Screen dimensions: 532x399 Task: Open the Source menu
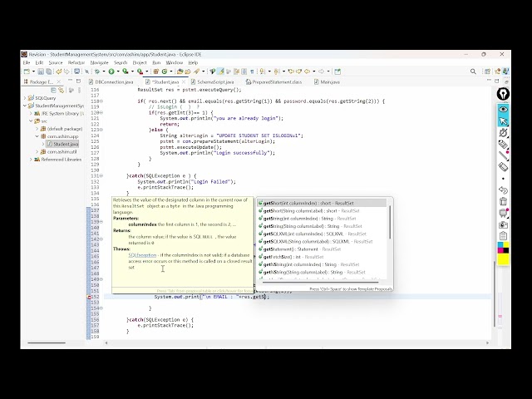click(x=56, y=63)
